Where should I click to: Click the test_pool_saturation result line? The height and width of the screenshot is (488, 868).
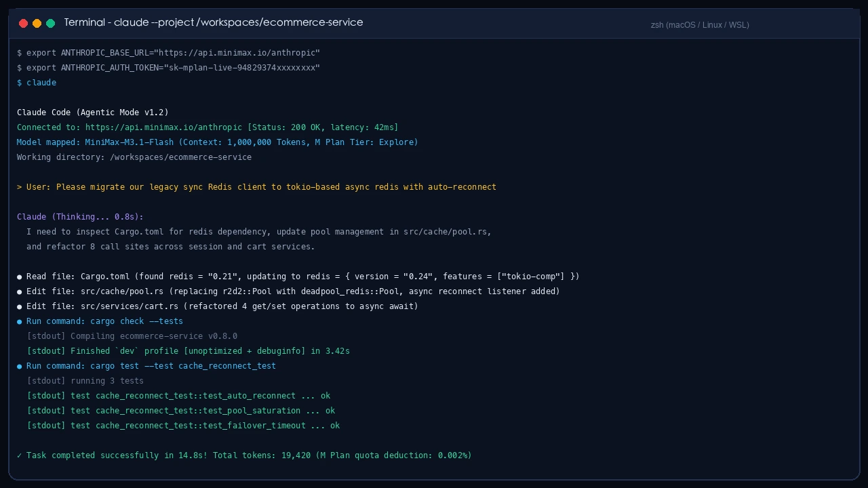pos(181,411)
